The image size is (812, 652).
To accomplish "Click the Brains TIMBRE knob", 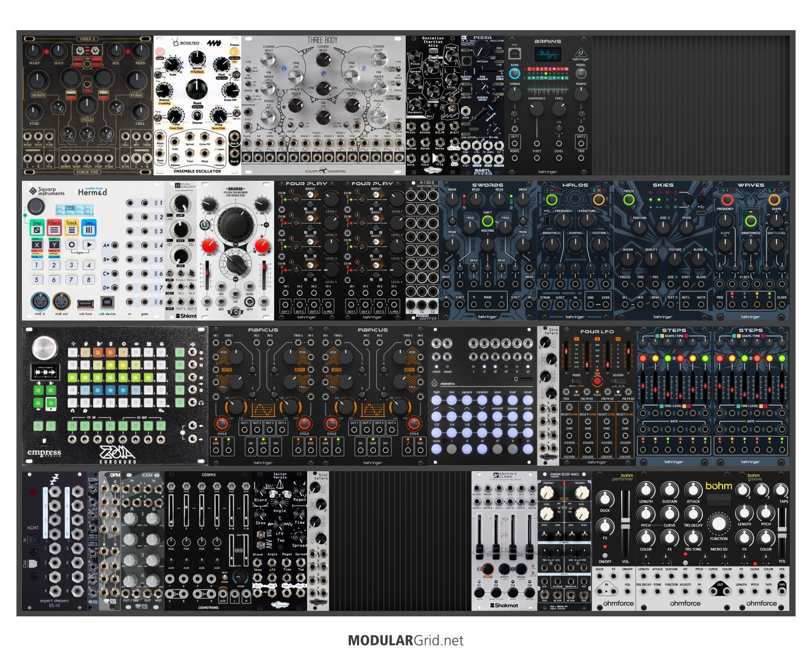I will (x=515, y=94).
